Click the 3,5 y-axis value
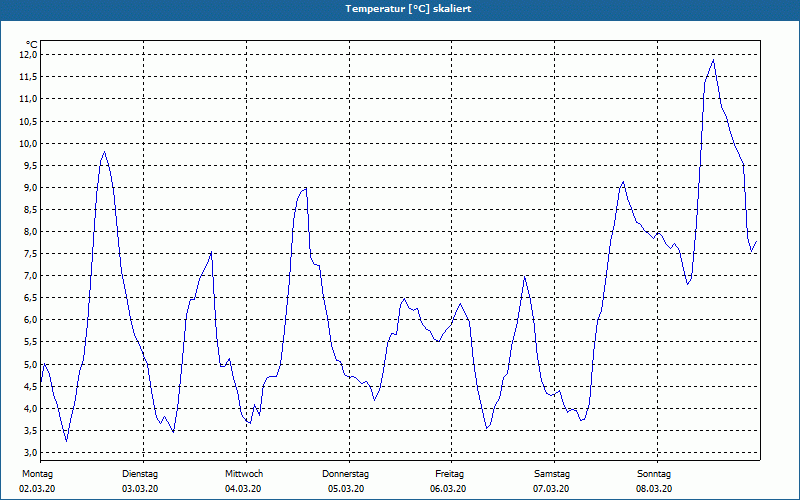Image resolution: width=800 pixels, height=500 pixels. (30, 431)
